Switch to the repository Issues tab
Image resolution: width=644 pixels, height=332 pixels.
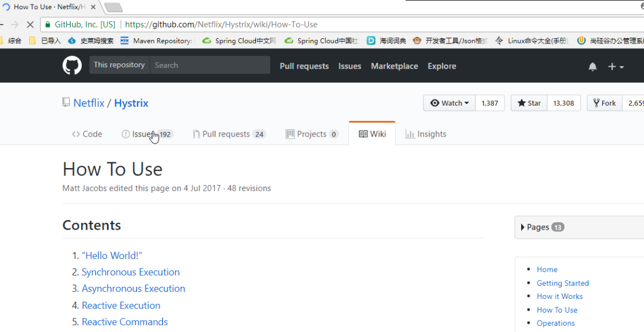[147, 134]
